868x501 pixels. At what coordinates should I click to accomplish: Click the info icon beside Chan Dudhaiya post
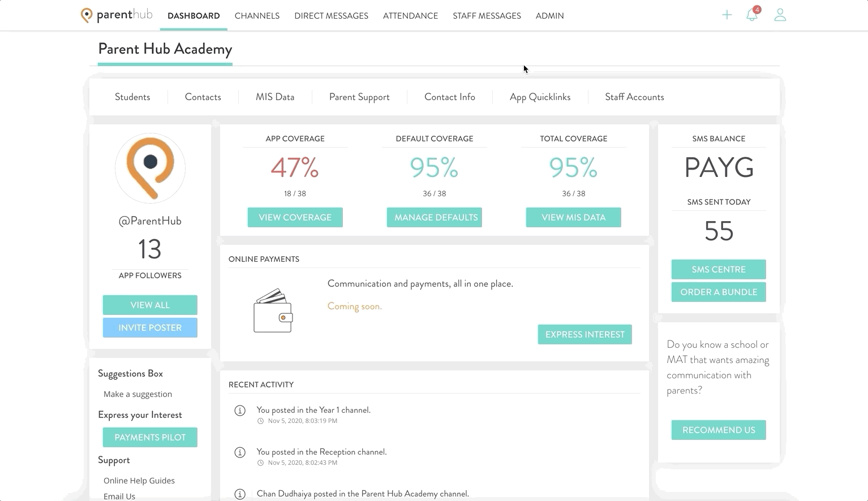pos(240,494)
